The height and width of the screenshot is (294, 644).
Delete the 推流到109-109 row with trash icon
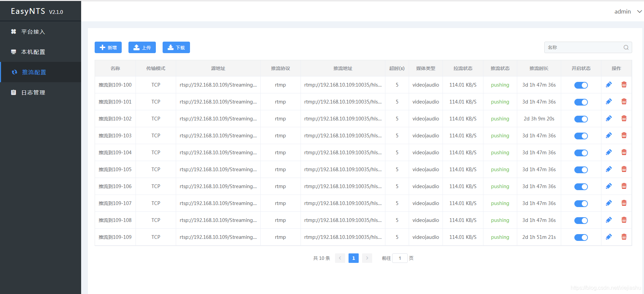[624, 237]
